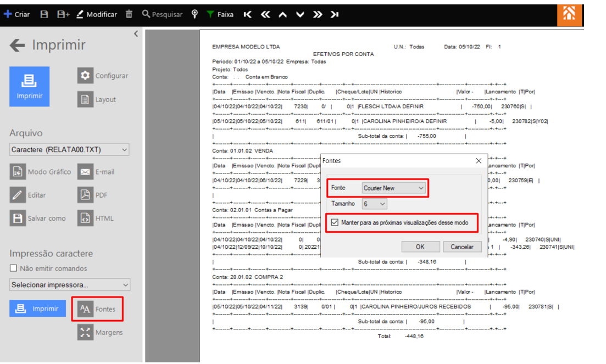This screenshot has width=606, height=364.
Task: Click the orange home logo icon
Action: [x=569, y=15]
